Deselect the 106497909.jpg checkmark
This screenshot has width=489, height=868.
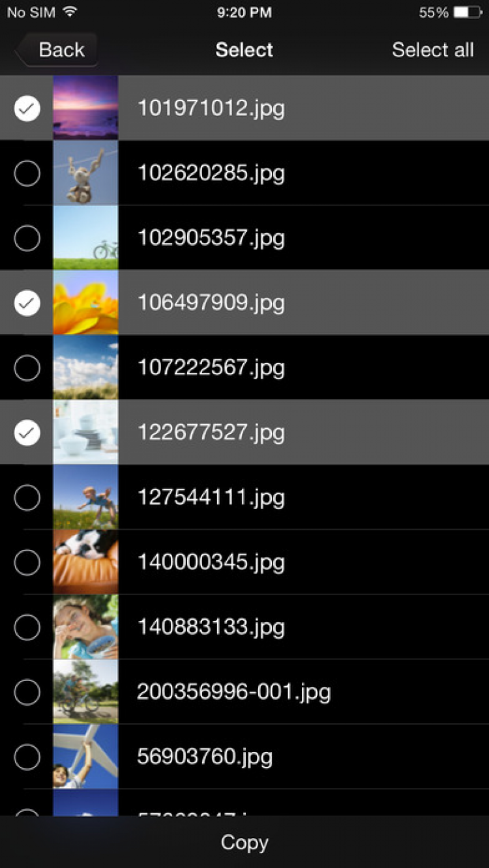tap(27, 303)
